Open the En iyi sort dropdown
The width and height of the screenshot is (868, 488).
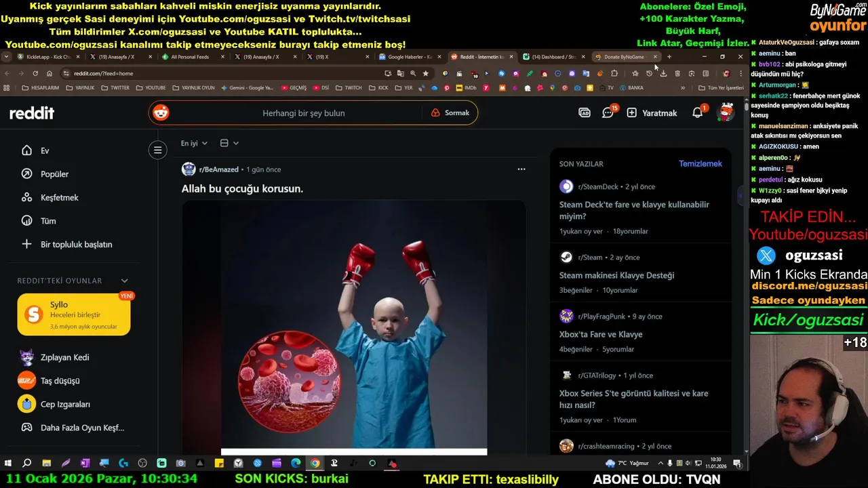pyautogui.click(x=194, y=143)
